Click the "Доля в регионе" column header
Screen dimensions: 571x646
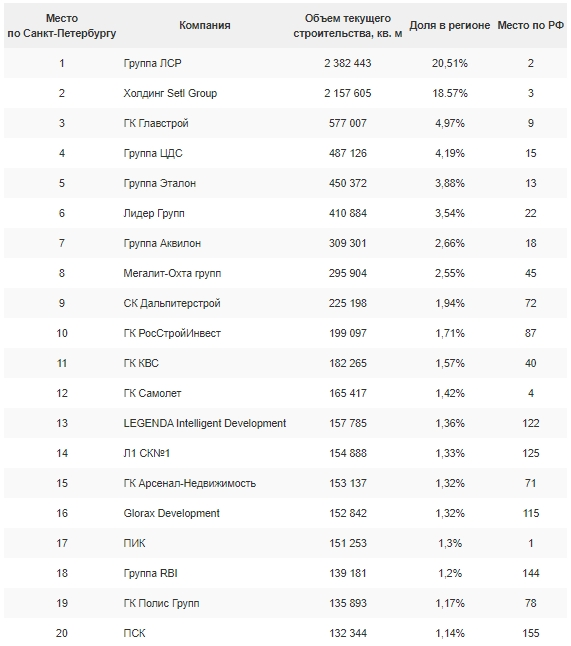[449, 26]
